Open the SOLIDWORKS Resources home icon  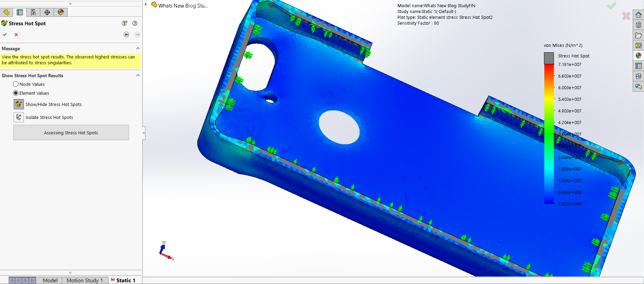point(638,15)
